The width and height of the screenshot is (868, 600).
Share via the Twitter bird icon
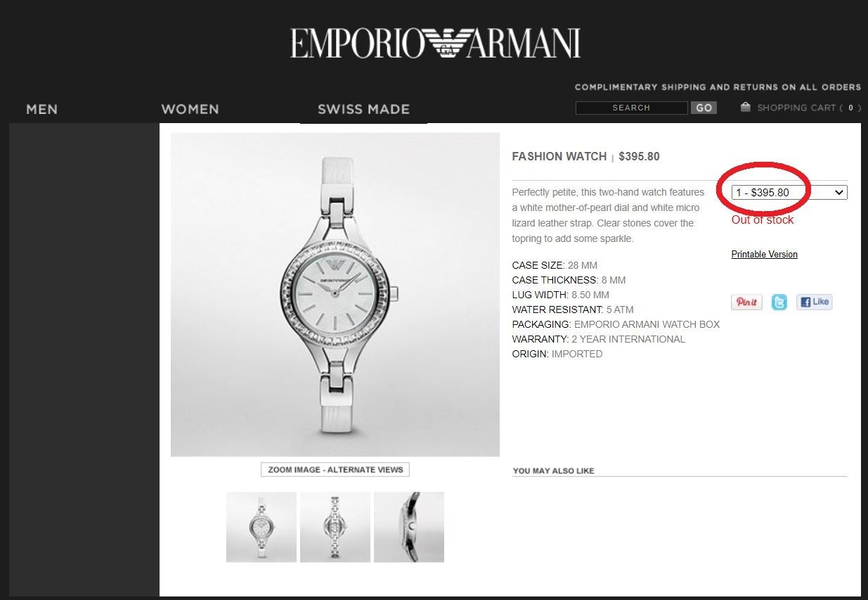[x=779, y=302]
